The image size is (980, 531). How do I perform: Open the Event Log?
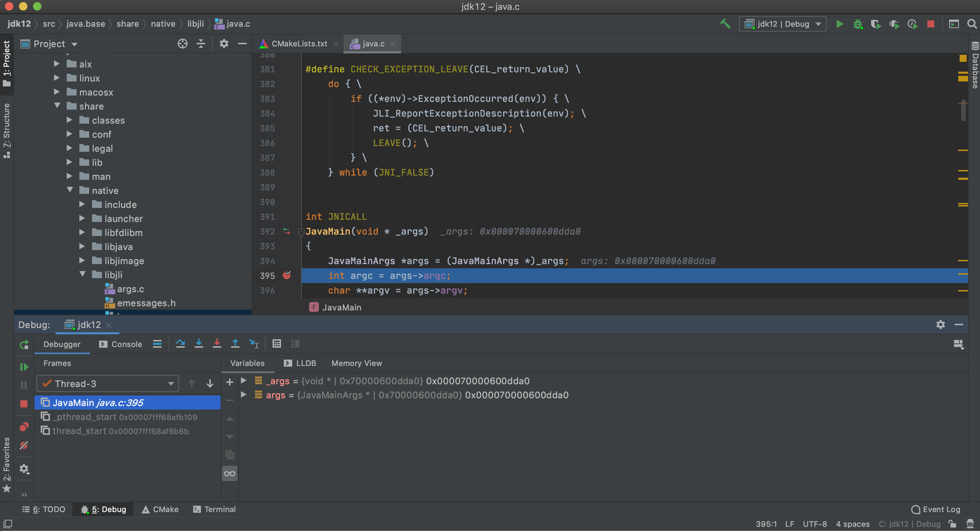(x=936, y=509)
